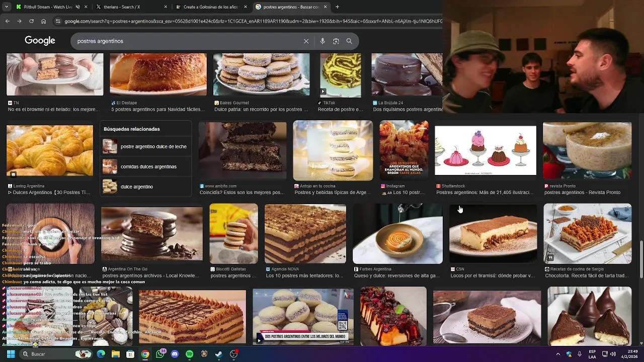
Task: Open Steam from taskbar
Action: pyautogui.click(x=219, y=354)
